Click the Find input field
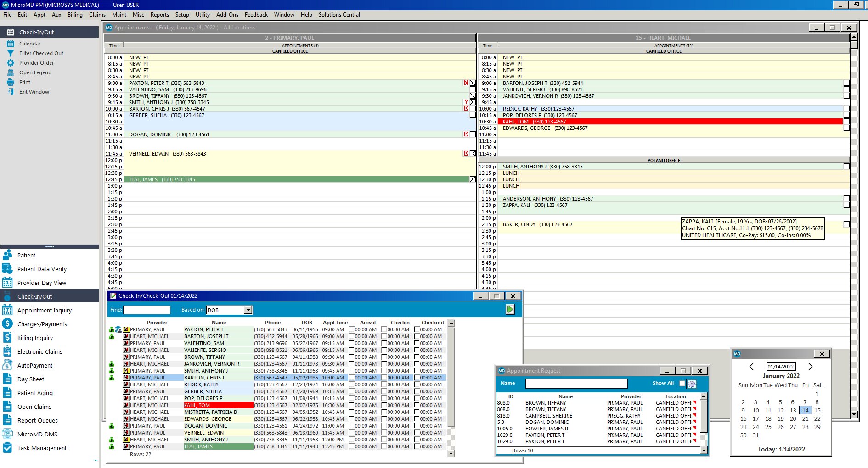Image resolution: width=868 pixels, height=468 pixels. tap(147, 310)
